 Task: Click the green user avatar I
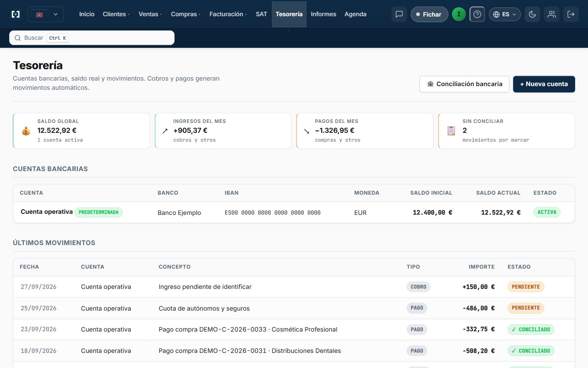click(459, 14)
